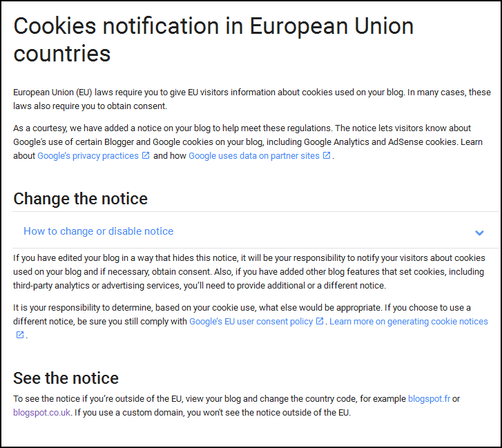Click paragraph starting If you have edited
Screen dimensions: 502x448
(249, 272)
